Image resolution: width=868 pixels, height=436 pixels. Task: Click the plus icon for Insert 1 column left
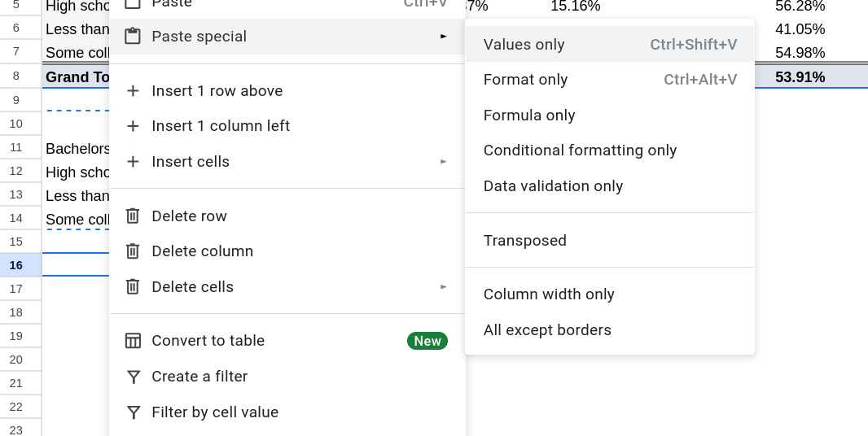tap(133, 126)
